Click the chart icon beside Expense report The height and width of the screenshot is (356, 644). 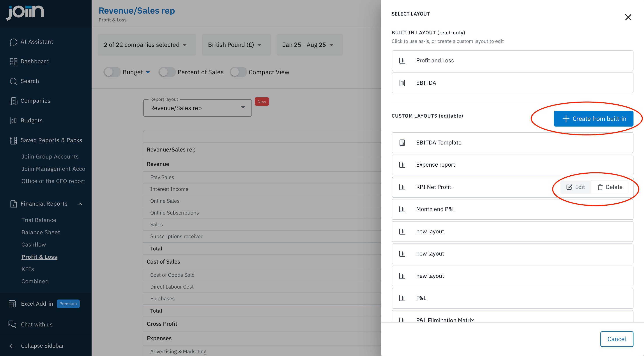coord(402,165)
